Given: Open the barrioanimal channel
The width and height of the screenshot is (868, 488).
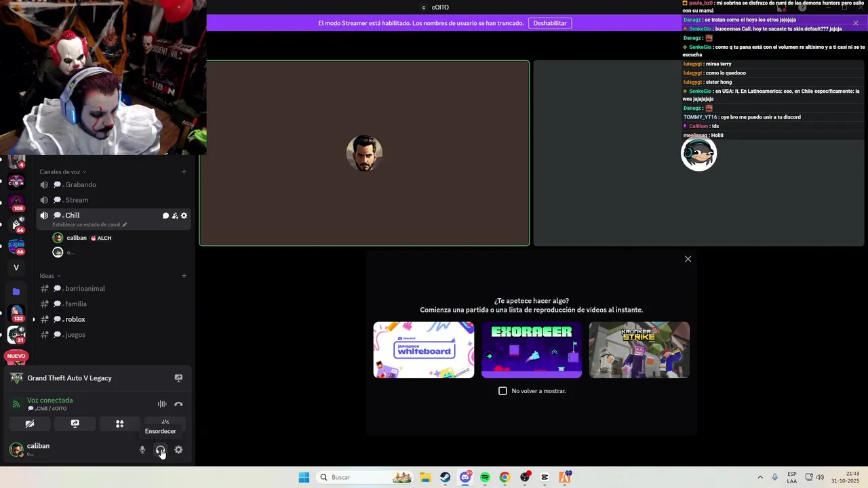Looking at the screenshot, I should click(113, 289).
